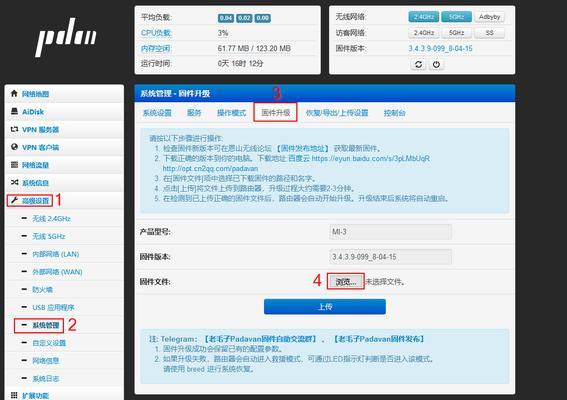567x400 pixels.
Task: Click the 固件版本 text field
Action: 391,257
